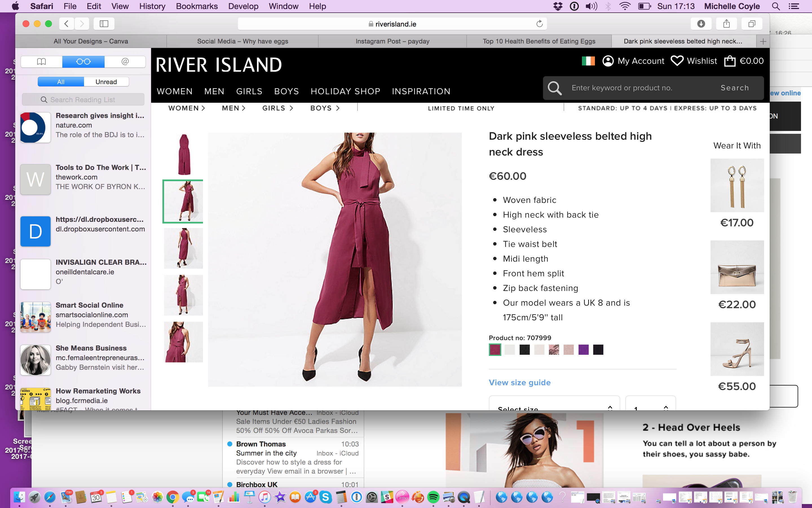Open the Bookmarks menu

point(197,6)
